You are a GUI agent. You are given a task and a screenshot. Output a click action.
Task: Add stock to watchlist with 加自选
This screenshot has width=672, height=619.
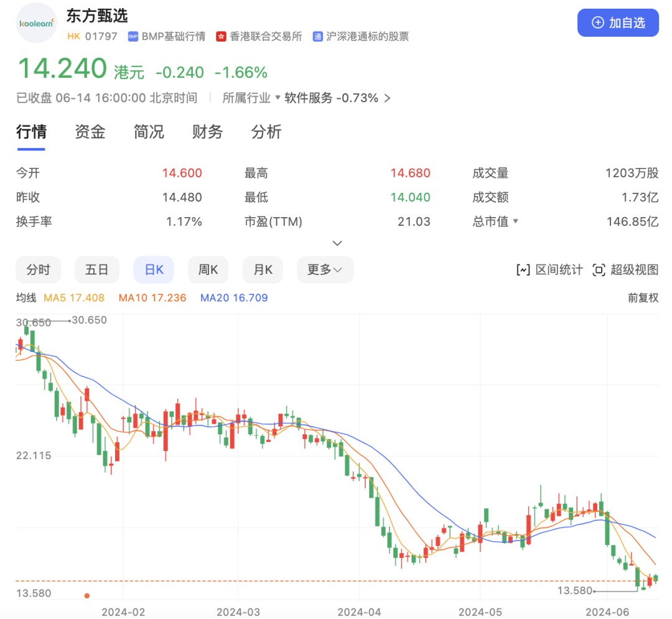(x=618, y=22)
